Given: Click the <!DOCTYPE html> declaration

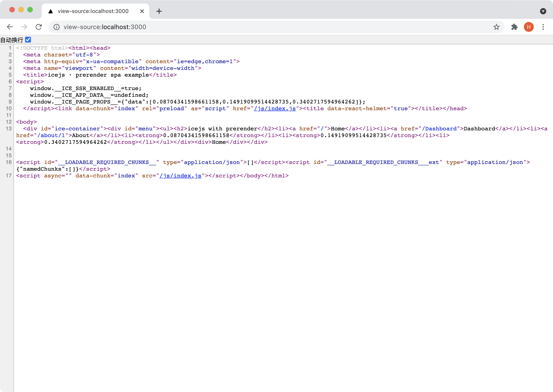Looking at the screenshot, I should [x=42, y=48].
